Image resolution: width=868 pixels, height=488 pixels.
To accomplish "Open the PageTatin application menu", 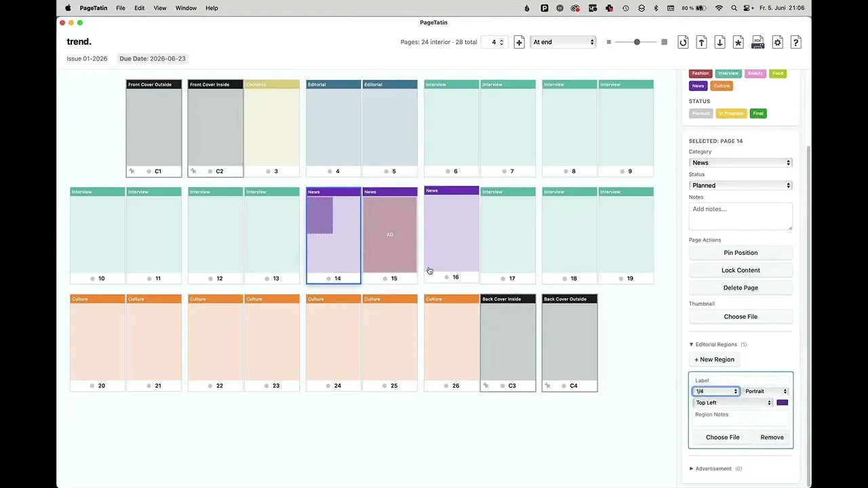I will (x=94, y=8).
